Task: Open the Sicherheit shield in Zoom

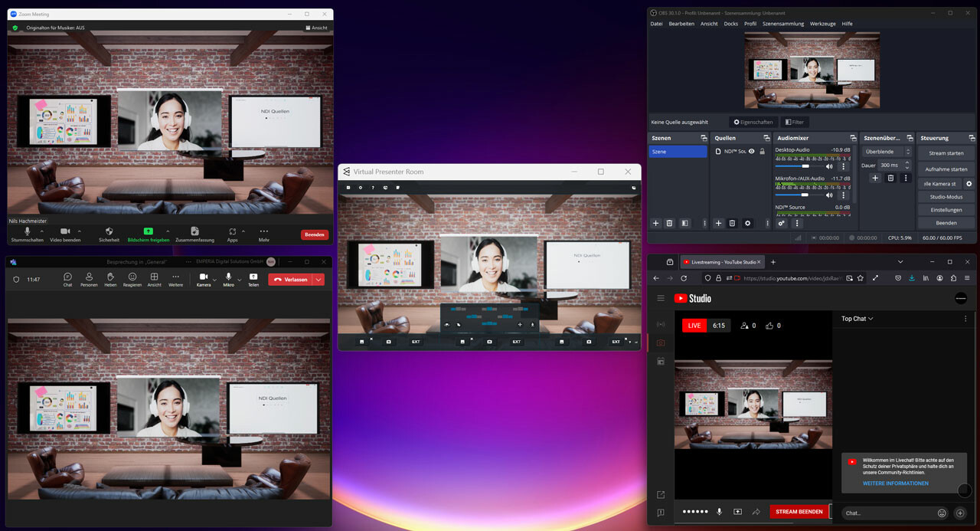Action: 109,231
